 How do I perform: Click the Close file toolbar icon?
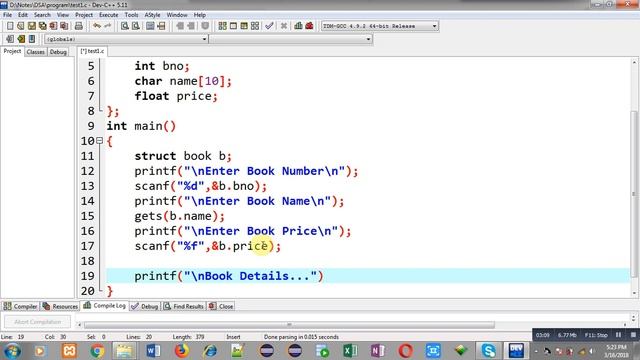53,26
